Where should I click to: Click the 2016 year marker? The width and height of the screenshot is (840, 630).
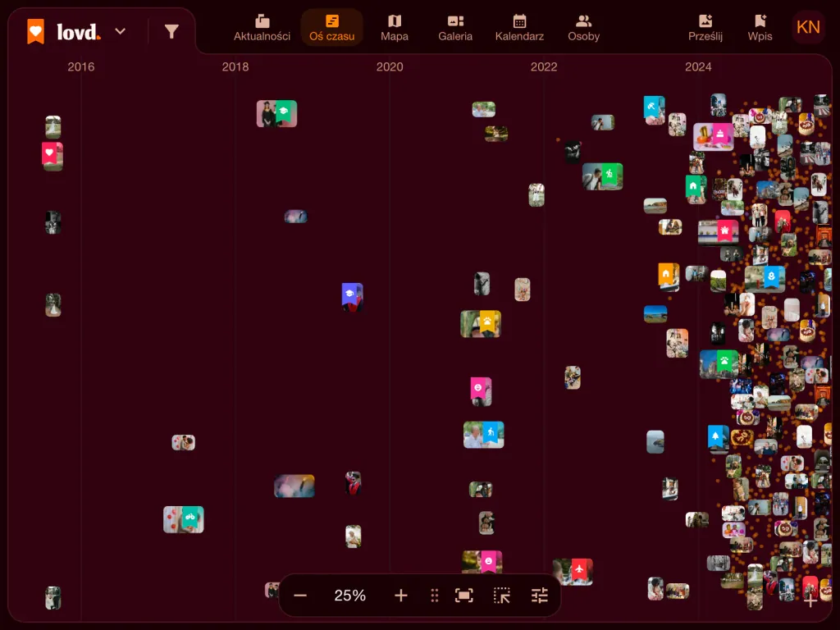[81, 67]
